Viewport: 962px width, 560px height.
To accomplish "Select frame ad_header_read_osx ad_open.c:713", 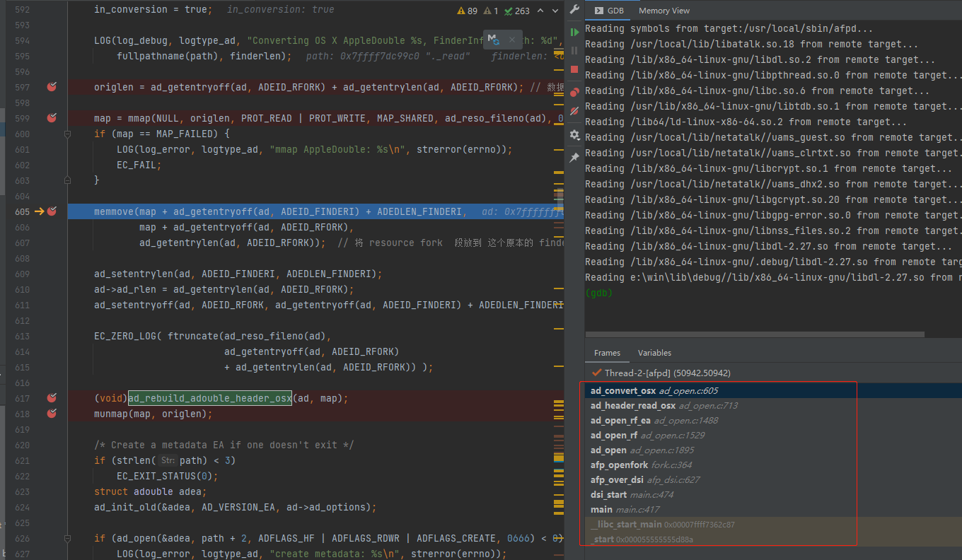I will click(x=773, y=405).
